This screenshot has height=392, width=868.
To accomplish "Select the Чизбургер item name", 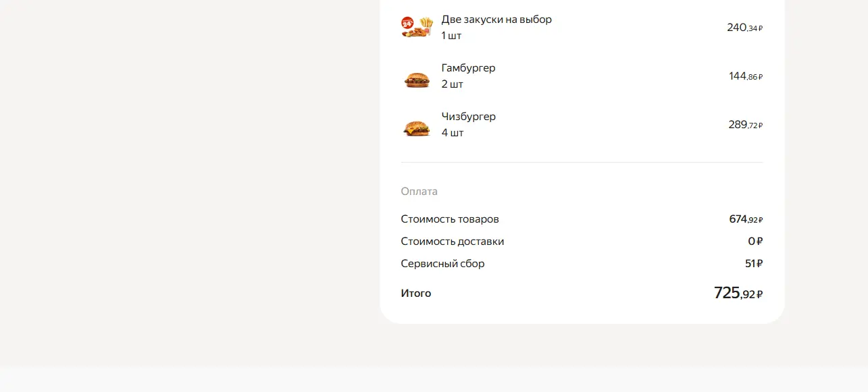I will [x=468, y=117].
